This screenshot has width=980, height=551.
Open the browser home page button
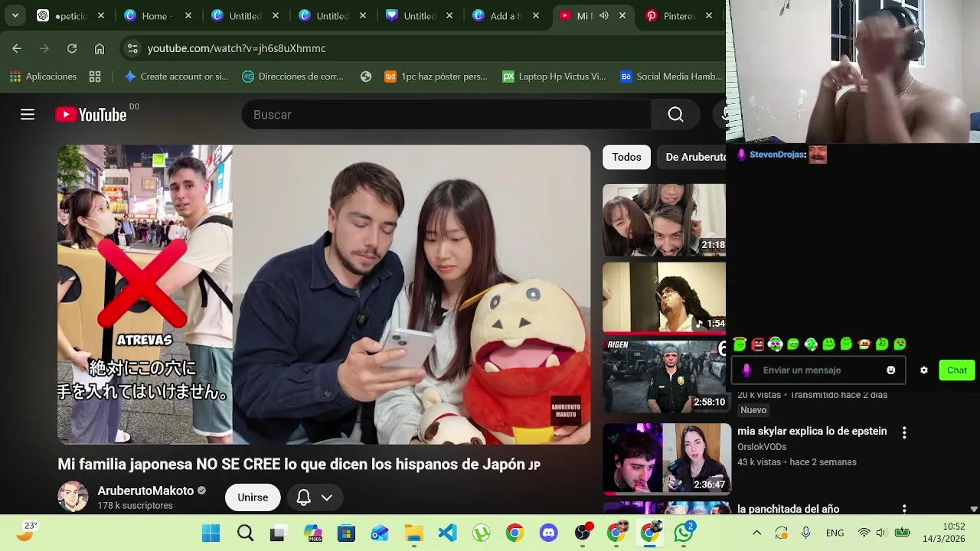pos(100,48)
